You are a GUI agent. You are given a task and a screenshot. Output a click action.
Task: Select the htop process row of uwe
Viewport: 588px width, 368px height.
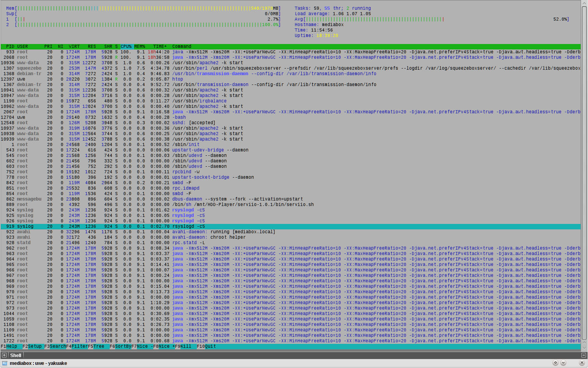tap(290, 79)
